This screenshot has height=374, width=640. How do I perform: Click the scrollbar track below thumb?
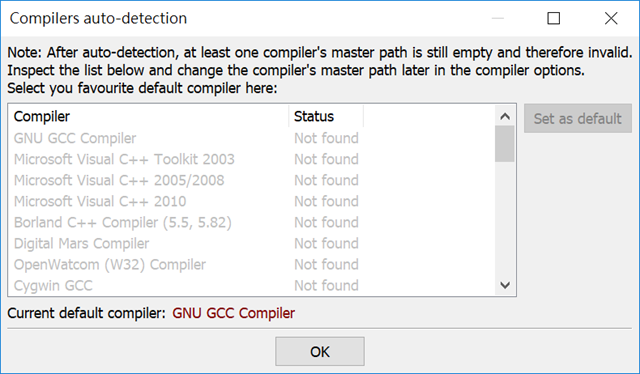coord(505,218)
